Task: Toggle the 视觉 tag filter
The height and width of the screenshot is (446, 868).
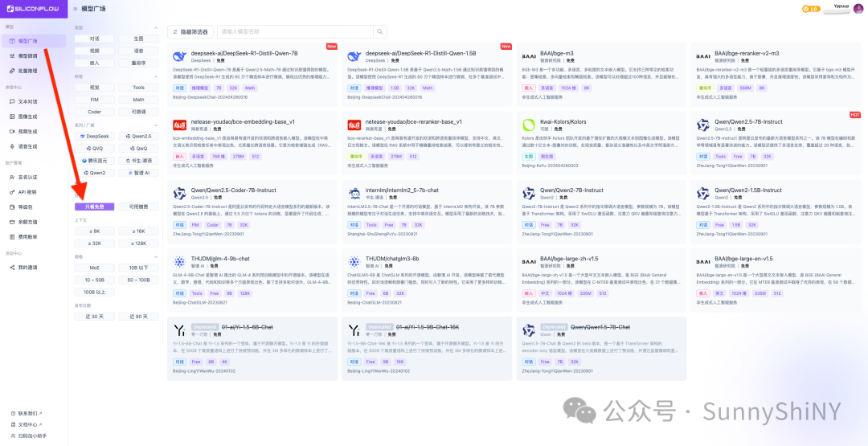Action: 95,88
